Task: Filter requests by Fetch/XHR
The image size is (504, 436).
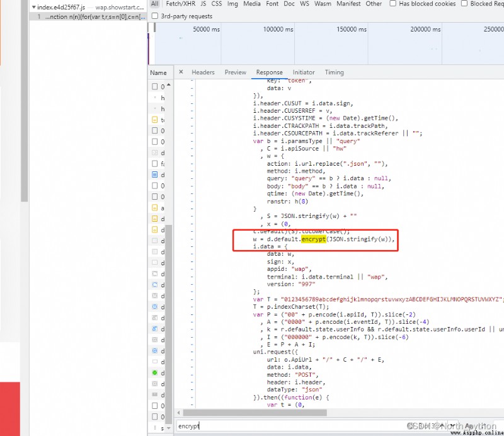Action: click(180, 4)
